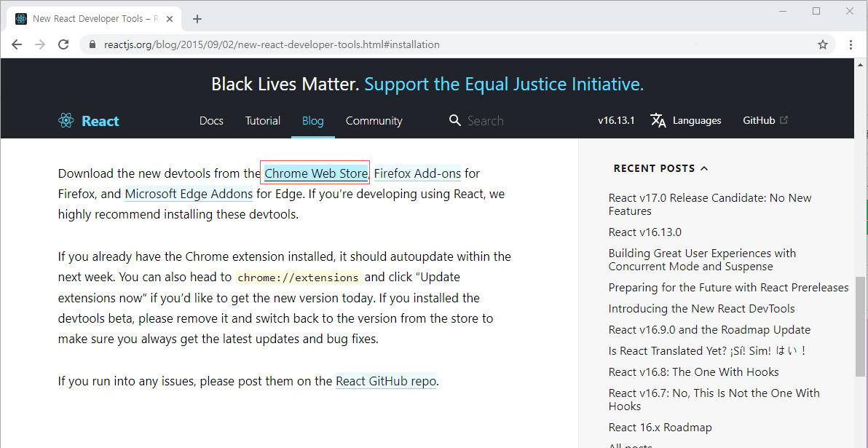Click the address bar URL
The width and height of the screenshot is (868, 448).
[272, 44]
